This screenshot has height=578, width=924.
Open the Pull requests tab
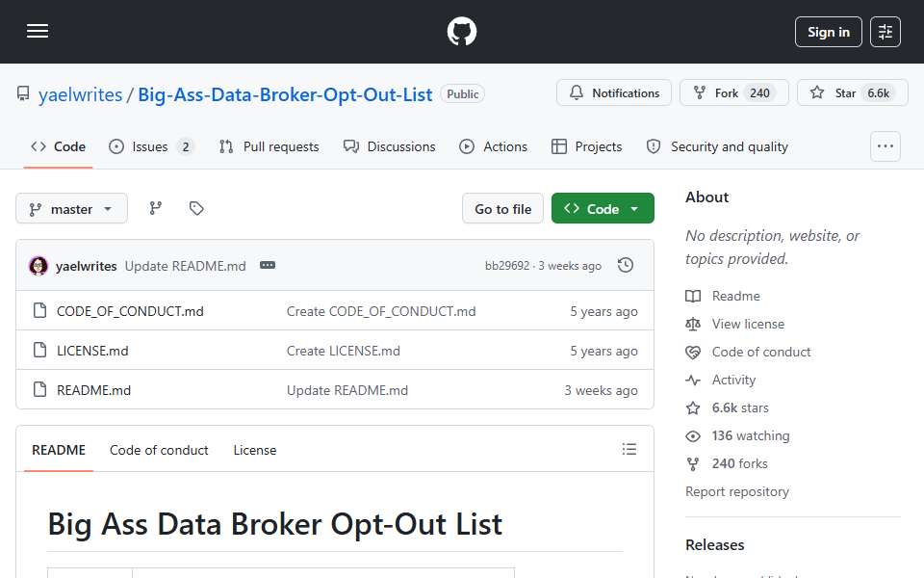coord(269,146)
